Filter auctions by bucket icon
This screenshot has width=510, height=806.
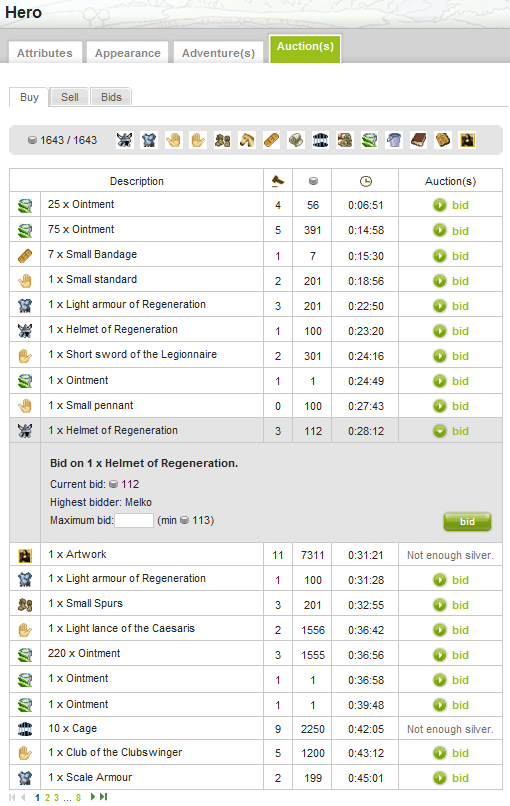pos(394,140)
